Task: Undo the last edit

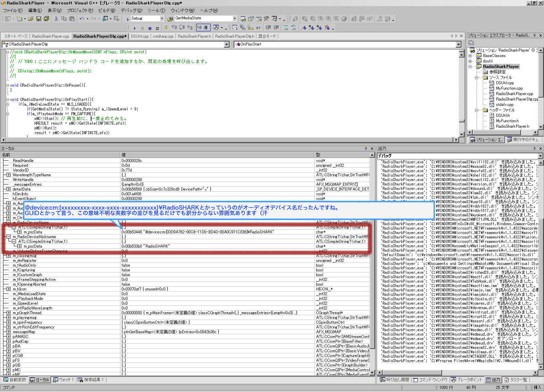Action: pos(82,19)
